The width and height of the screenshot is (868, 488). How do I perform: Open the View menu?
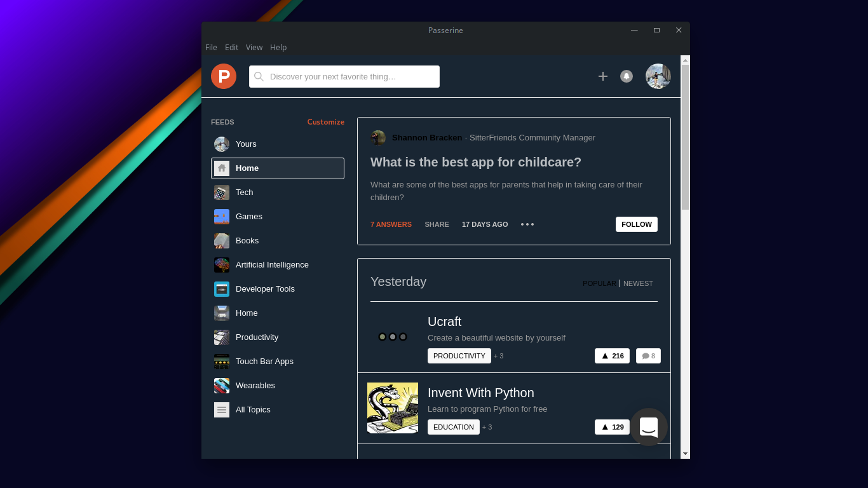pos(254,48)
